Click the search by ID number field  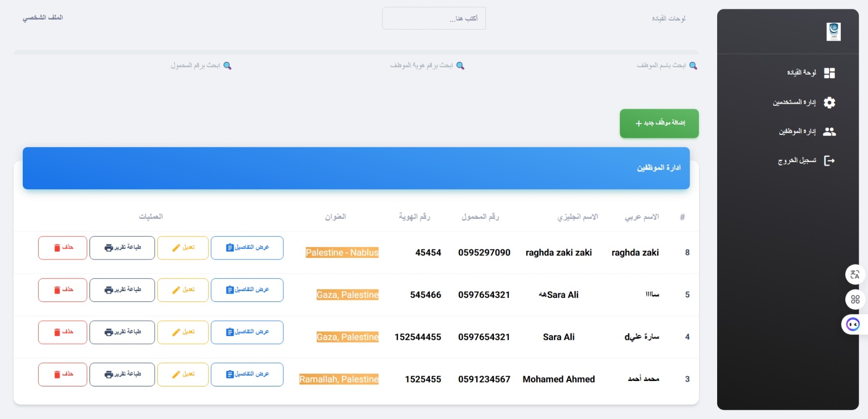(420, 66)
